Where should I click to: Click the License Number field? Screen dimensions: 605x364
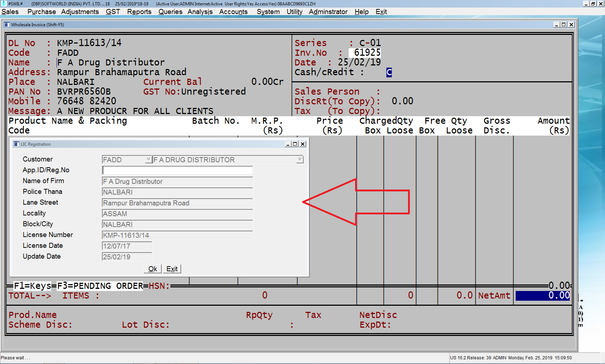point(178,235)
